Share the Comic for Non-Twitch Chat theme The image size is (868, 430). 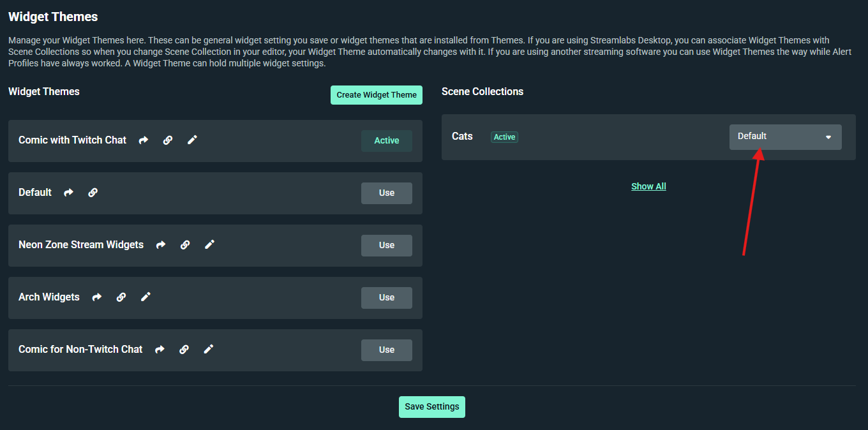[x=159, y=349]
